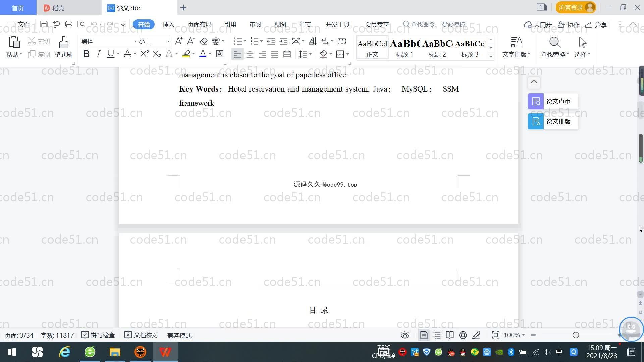Switch to the Review (审阅) tab
Image resolution: width=644 pixels, height=362 pixels.
click(x=255, y=24)
